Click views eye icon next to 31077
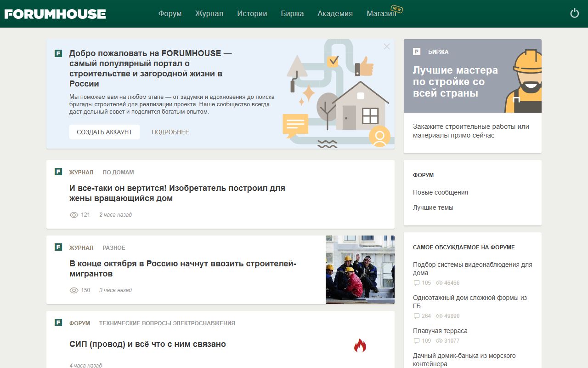 pos(439,341)
